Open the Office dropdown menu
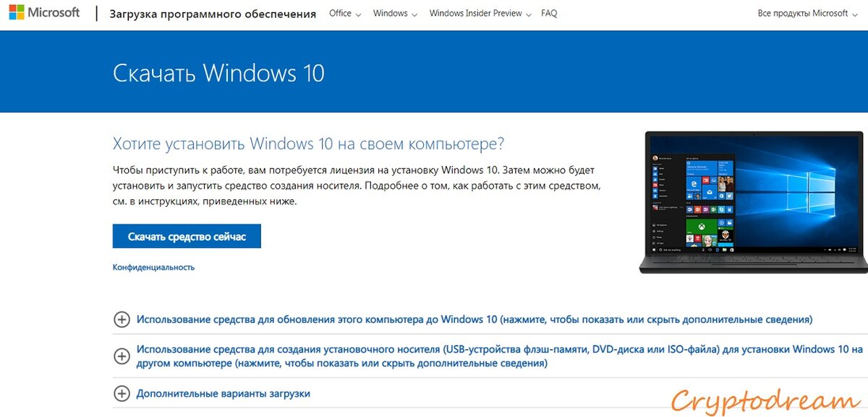 [345, 14]
